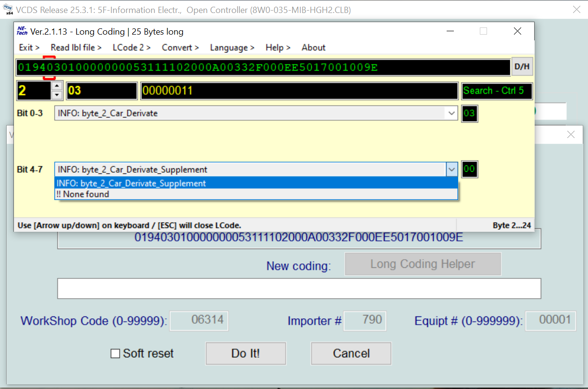Click the WorkShop Code field 06314

click(199, 320)
